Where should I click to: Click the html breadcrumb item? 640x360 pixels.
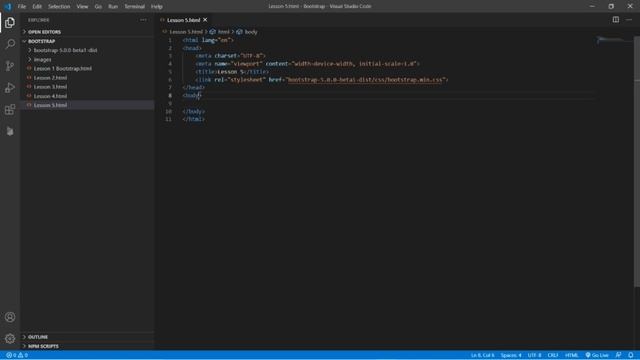220,32
